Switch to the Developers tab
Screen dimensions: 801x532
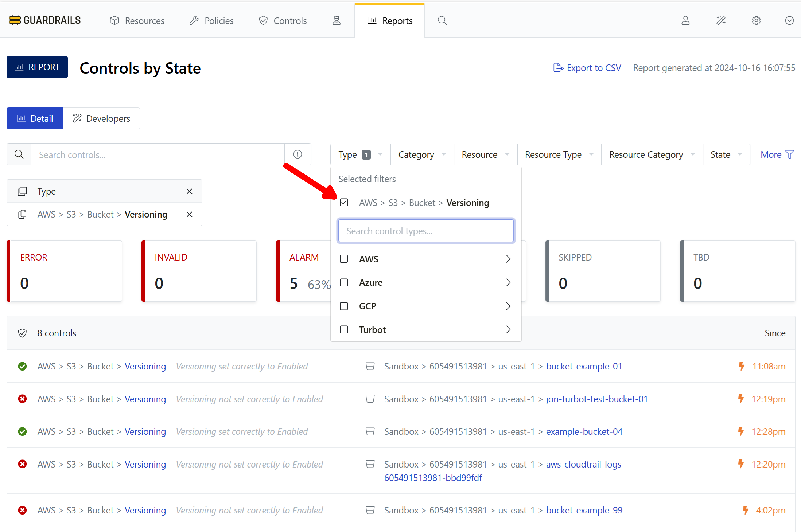click(x=101, y=118)
